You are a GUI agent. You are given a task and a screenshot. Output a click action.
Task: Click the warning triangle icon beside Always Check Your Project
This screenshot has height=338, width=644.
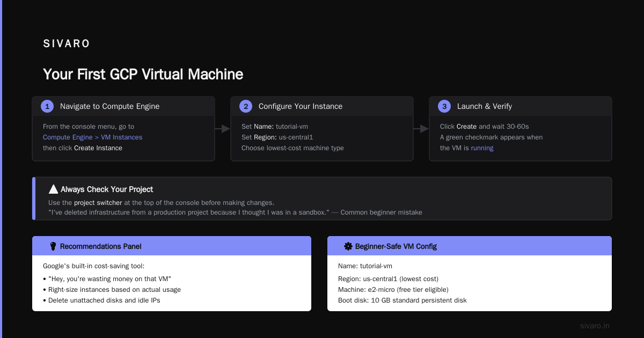pos(53,189)
